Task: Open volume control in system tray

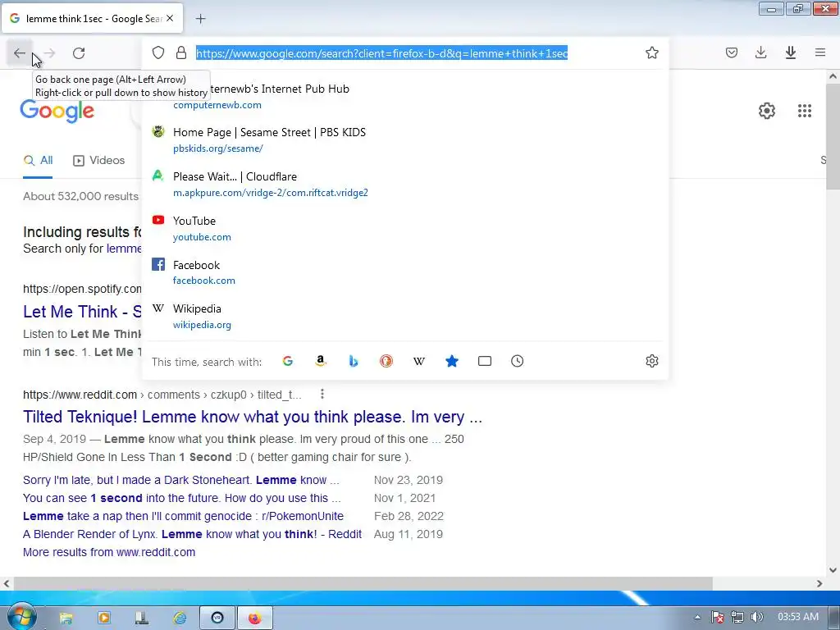Action: [756, 618]
